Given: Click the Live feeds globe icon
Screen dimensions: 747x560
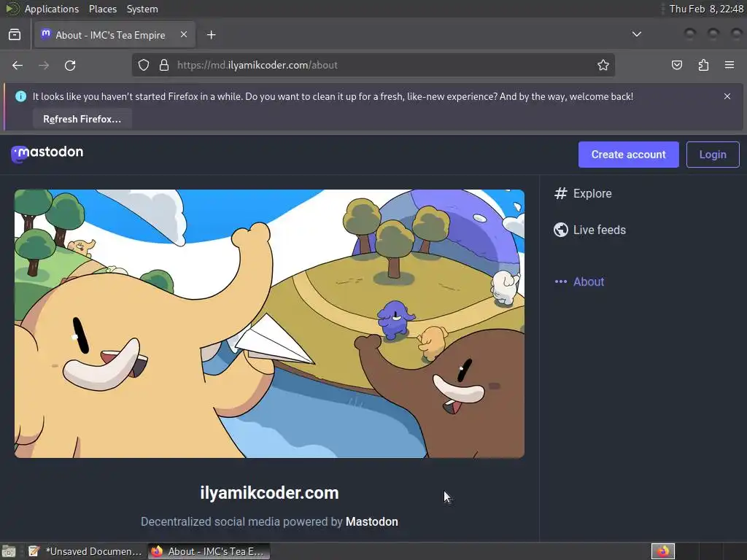Looking at the screenshot, I should click(x=561, y=230).
